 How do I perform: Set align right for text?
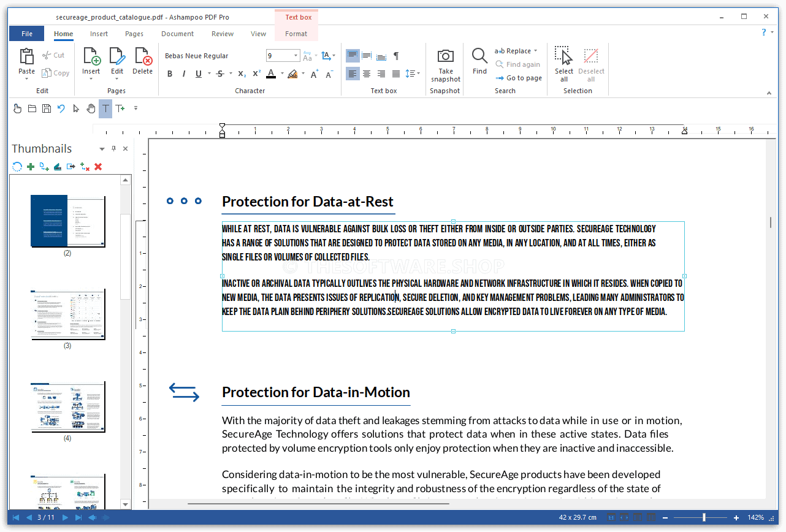click(381, 74)
